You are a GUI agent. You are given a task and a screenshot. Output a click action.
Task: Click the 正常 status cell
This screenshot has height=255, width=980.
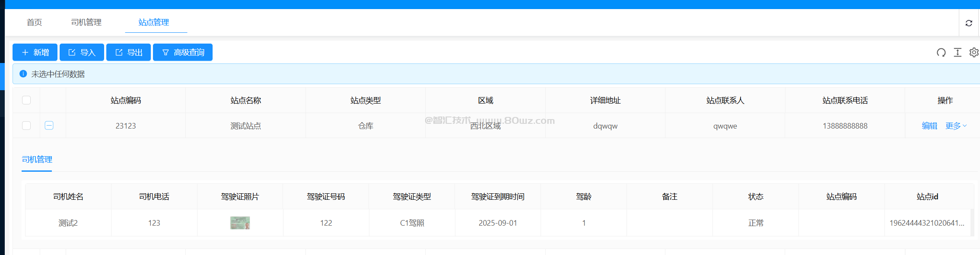point(756,223)
